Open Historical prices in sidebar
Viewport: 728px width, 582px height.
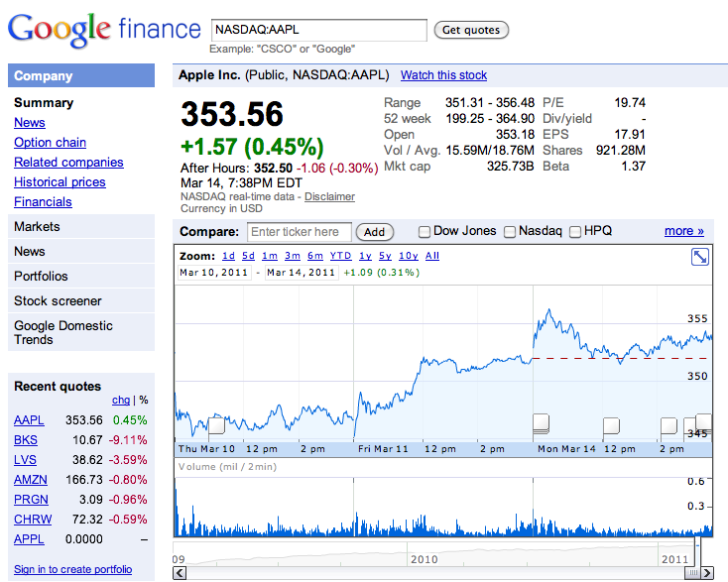click(x=60, y=182)
